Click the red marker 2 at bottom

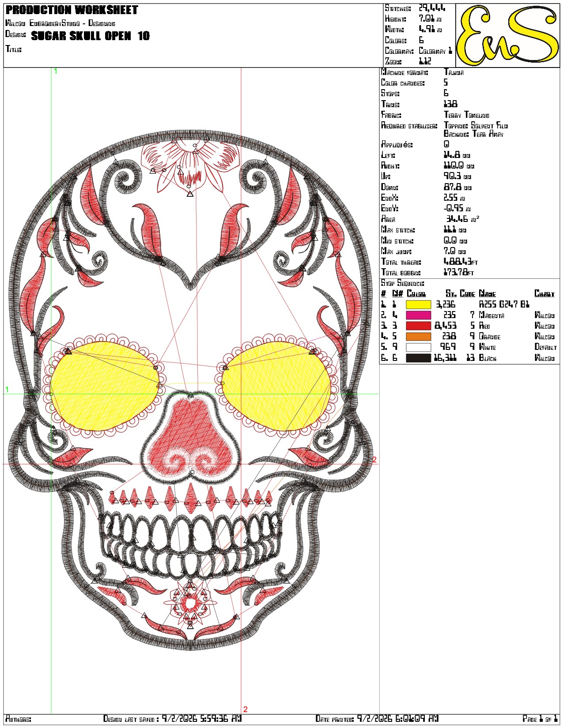click(246, 709)
